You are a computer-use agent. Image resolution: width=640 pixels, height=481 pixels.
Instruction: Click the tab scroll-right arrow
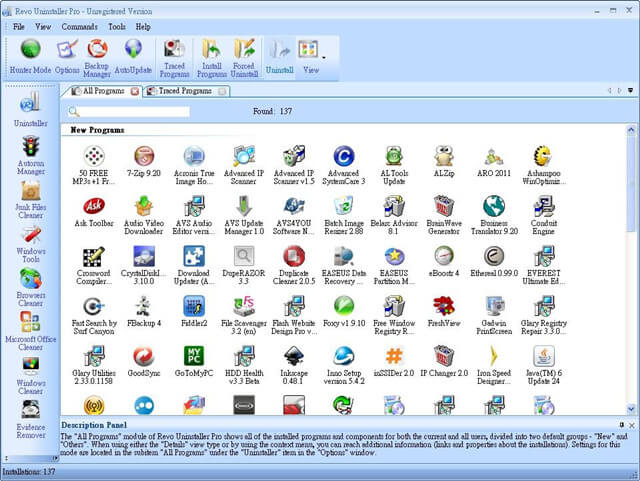[x=620, y=91]
